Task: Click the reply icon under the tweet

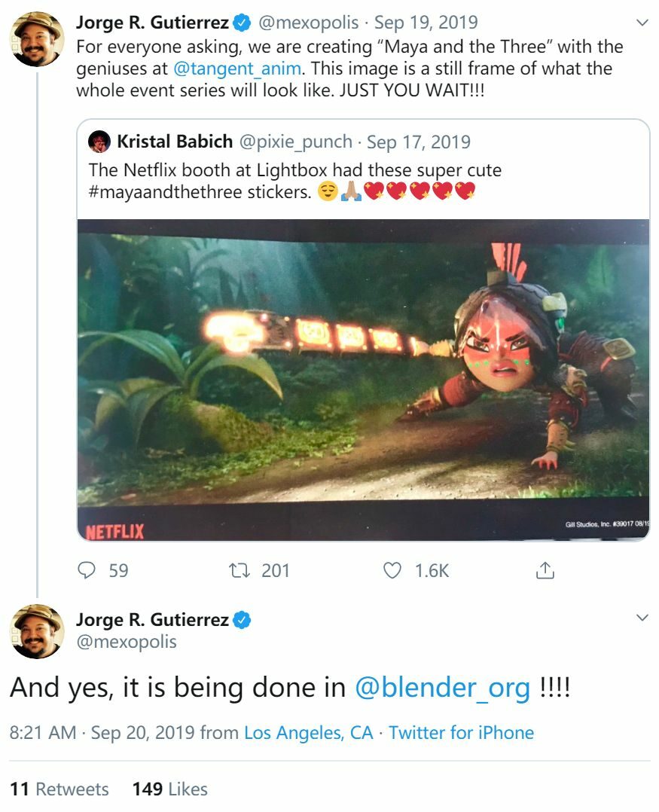Action: click(x=89, y=571)
